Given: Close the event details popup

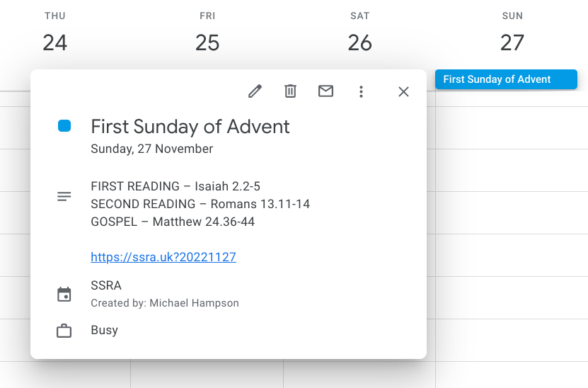Looking at the screenshot, I should (403, 91).
